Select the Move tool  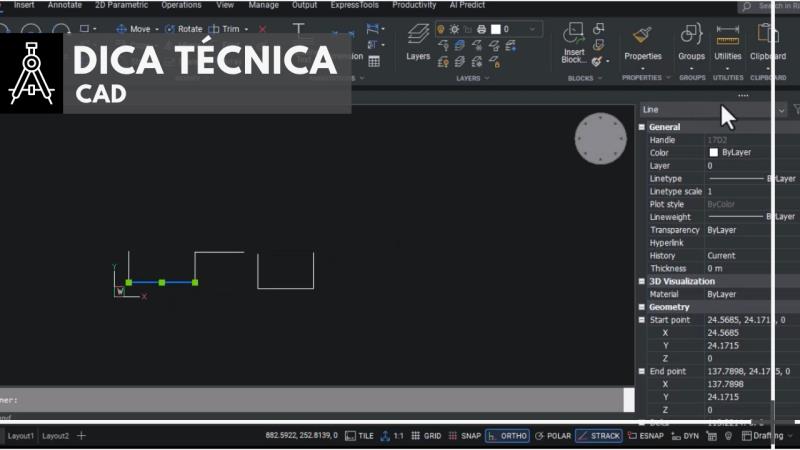point(133,29)
